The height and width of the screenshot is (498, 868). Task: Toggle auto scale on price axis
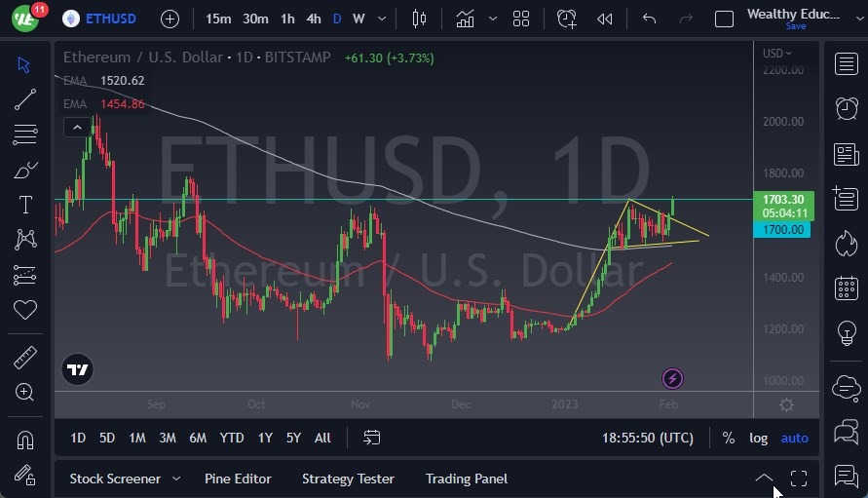coord(794,438)
